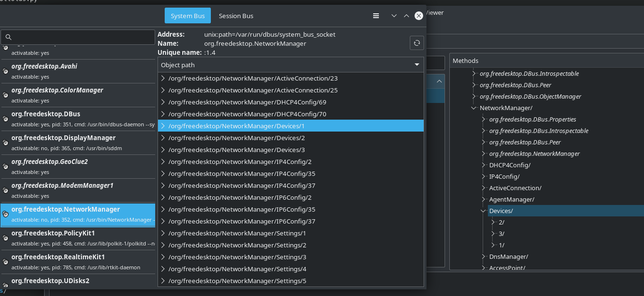Expand the DHCP4Config/69 object path
644x296 pixels.
point(163,102)
